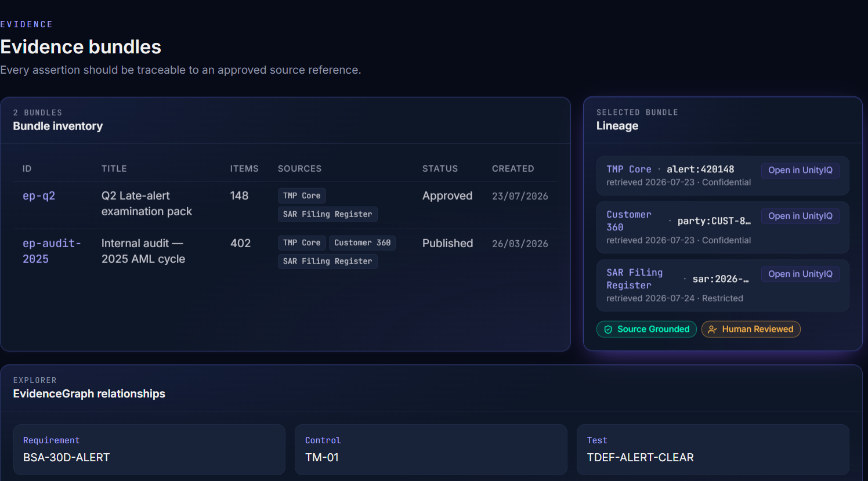Open TMP Core alert in UnityIQ
This screenshot has width=868, height=481.
[800, 170]
